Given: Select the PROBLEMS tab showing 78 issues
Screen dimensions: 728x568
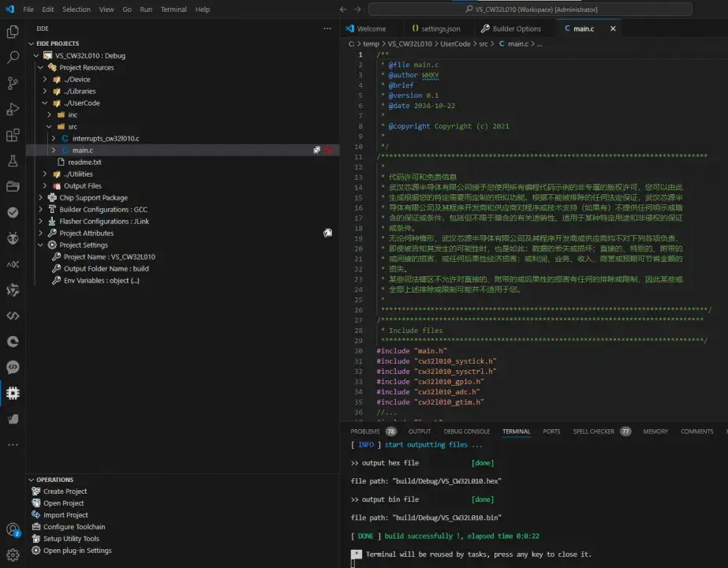Looking at the screenshot, I should tap(365, 431).
